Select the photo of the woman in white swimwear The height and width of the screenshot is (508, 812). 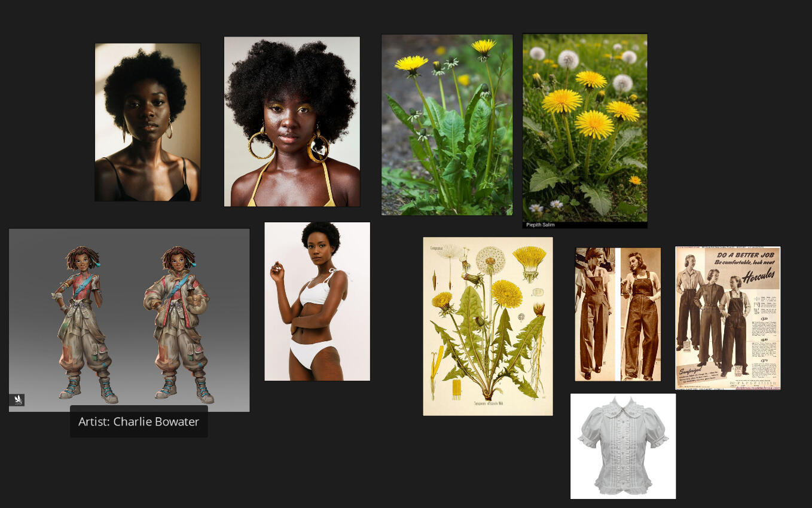318,301
